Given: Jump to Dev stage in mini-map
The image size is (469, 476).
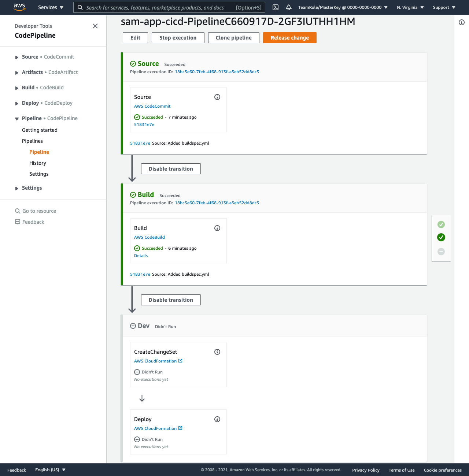Looking at the screenshot, I should tap(441, 252).
